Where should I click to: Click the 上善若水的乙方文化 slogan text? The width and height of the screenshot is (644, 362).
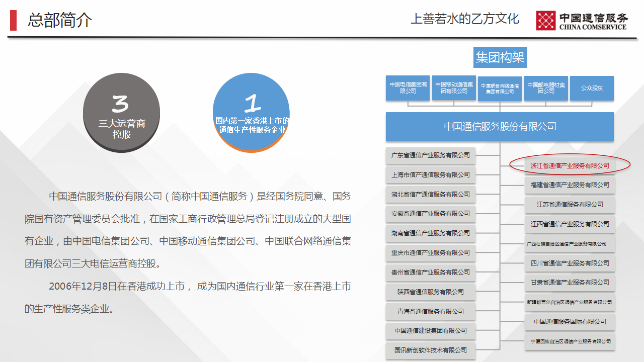coord(465,19)
